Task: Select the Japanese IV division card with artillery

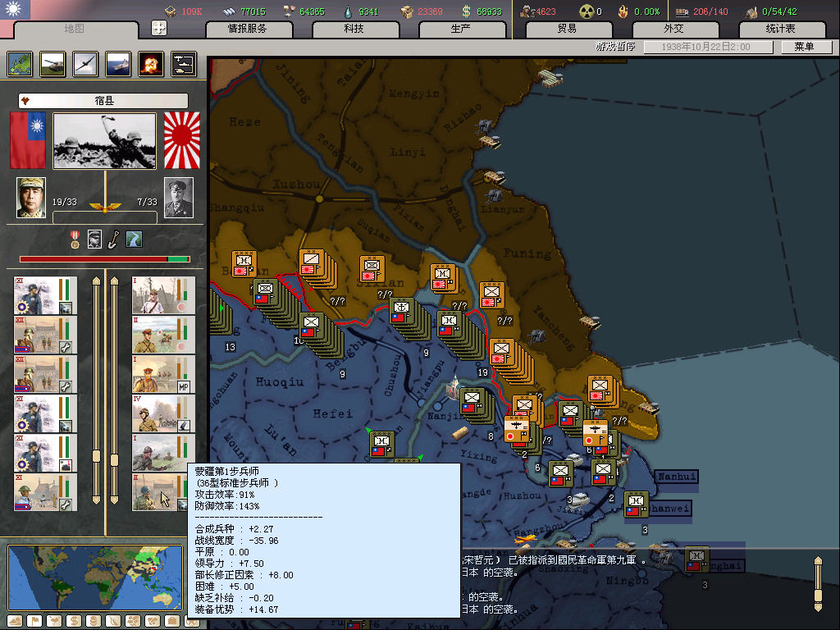Action: pos(164,413)
